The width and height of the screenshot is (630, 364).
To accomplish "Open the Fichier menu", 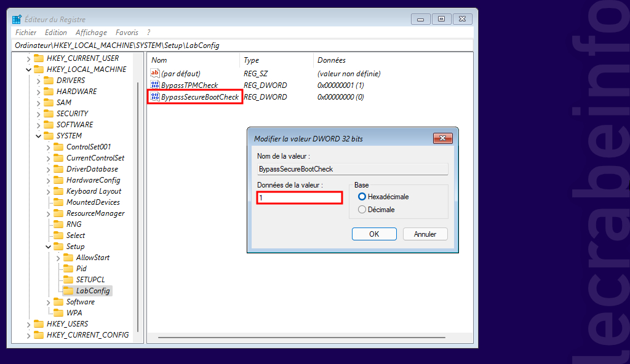I will pyautogui.click(x=26, y=33).
